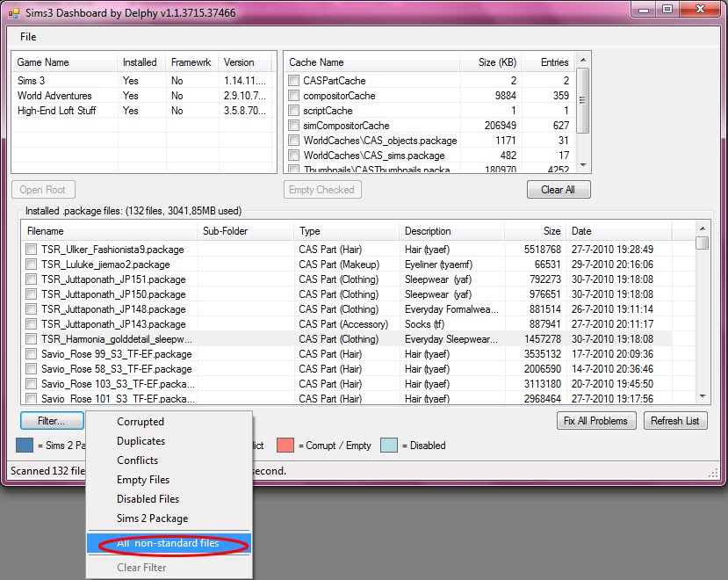
Task: Click the cache list scrollbar thumb
Action: click(x=584, y=100)
